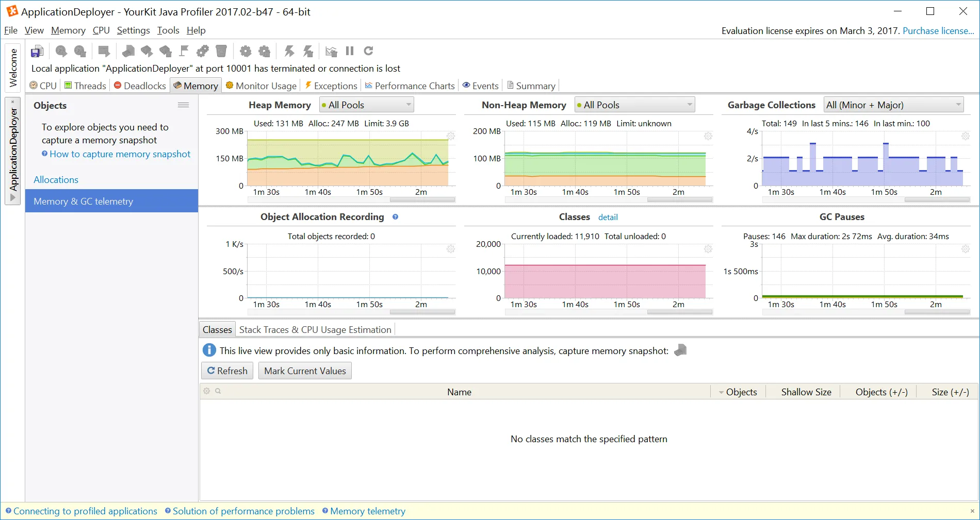The height and width of the screenshot is (520, 980).
Task: Open the Help menu
Action: click(x=196, y=30)
